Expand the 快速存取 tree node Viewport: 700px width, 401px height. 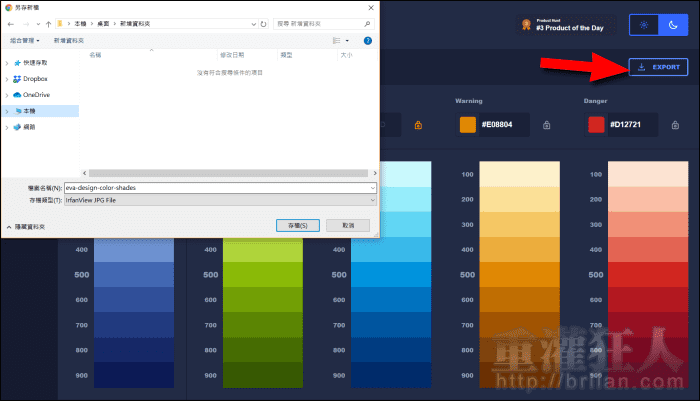pyautogui.click(x=6, y=62)
